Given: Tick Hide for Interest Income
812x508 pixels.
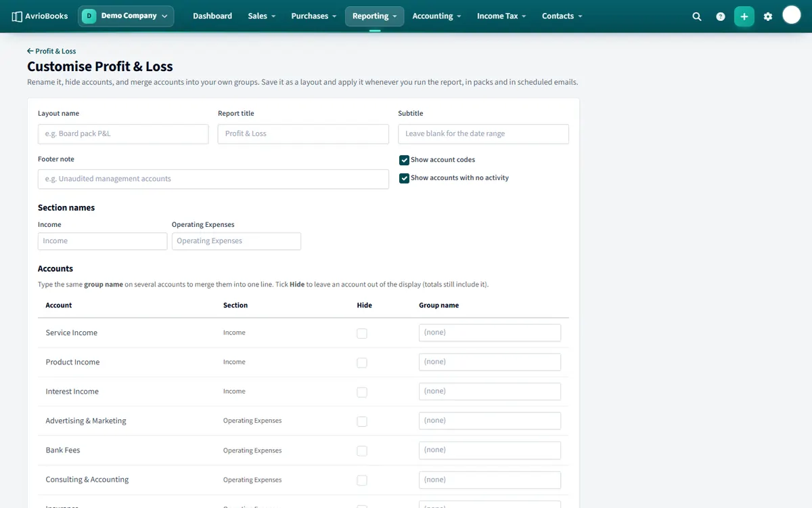Looking at the screenshot, I should 362,392.
